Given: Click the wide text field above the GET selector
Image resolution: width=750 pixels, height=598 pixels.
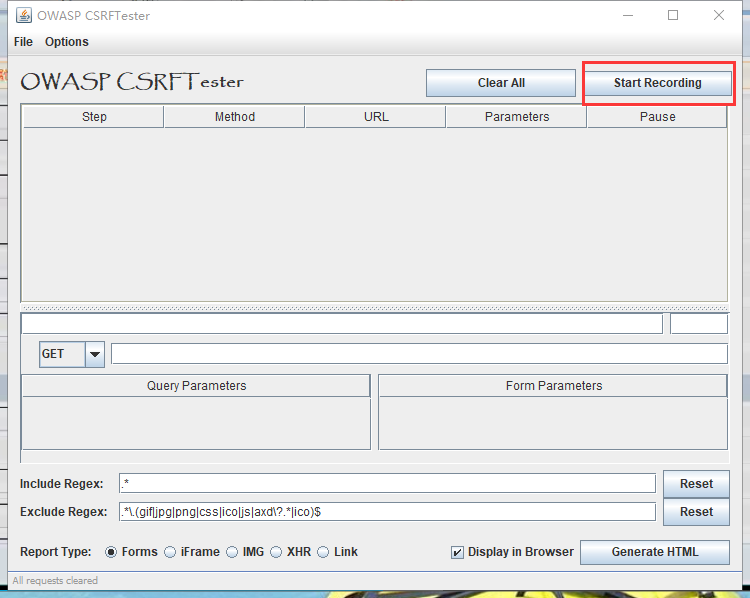Looking at the screenshot, I should pyautogui.click(x=342, y=324).
